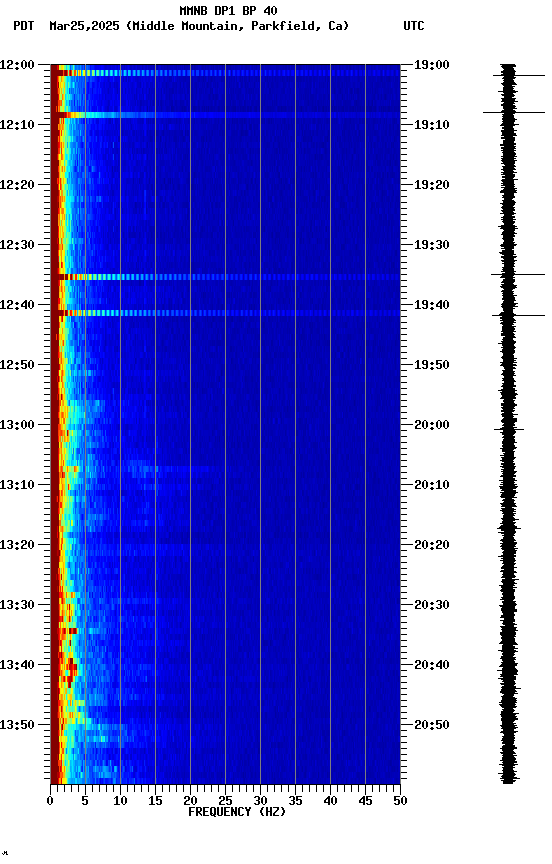Image resolution: width=552 pixels, height=864 pixels.
Task: Click the '19:30' UTC time label
Action: [432, 245]
